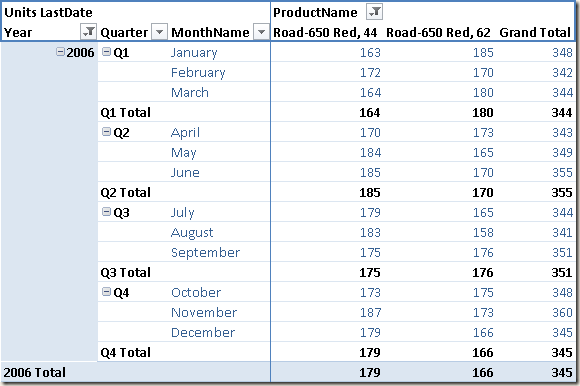
Task: Click December value 166 for Red, 62
Action: [483, 332]
